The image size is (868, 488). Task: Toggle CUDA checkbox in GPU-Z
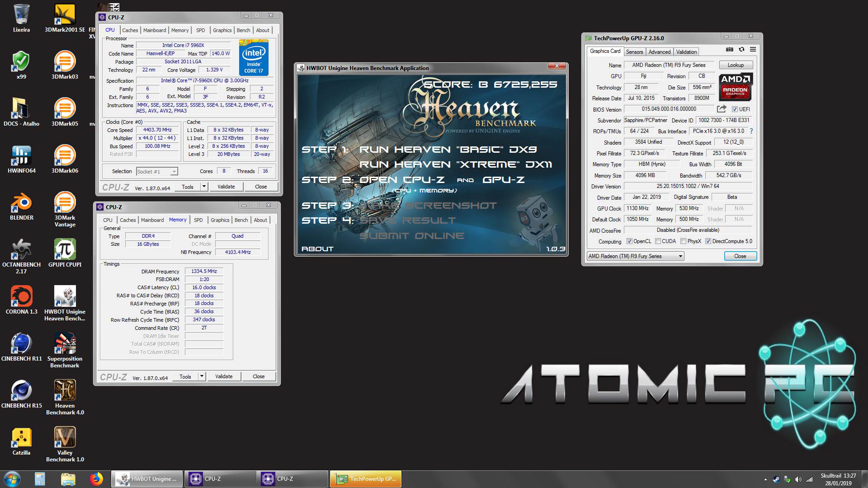coord(658,241)
